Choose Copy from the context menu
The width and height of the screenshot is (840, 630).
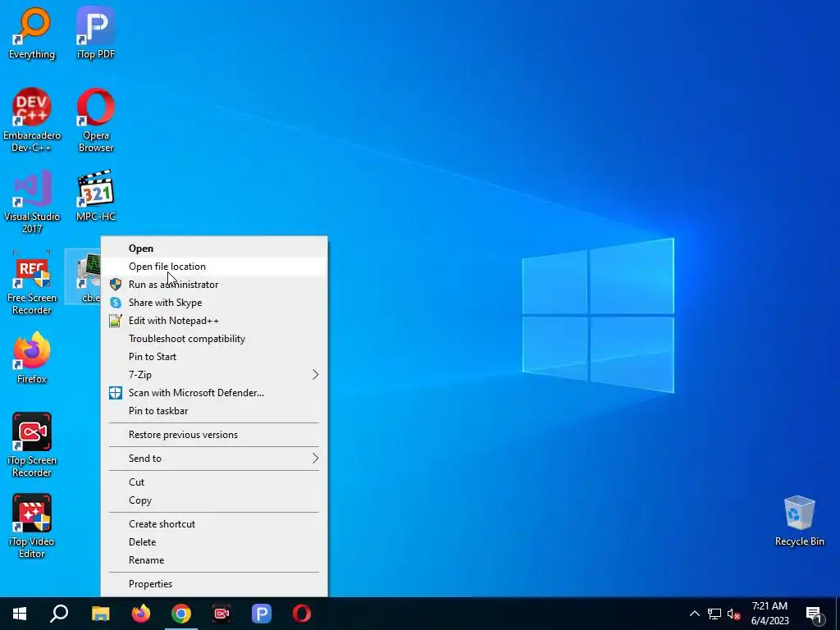(214, 500)
